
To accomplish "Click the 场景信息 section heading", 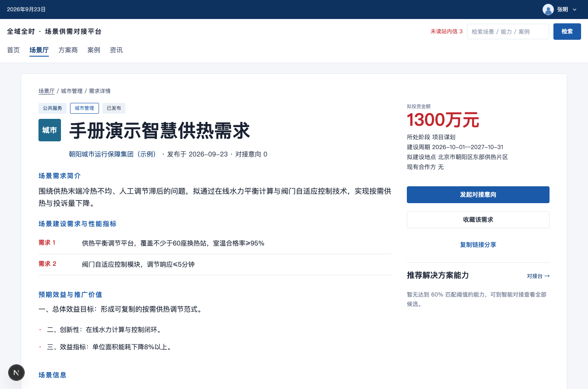I will tap(52, 375).
